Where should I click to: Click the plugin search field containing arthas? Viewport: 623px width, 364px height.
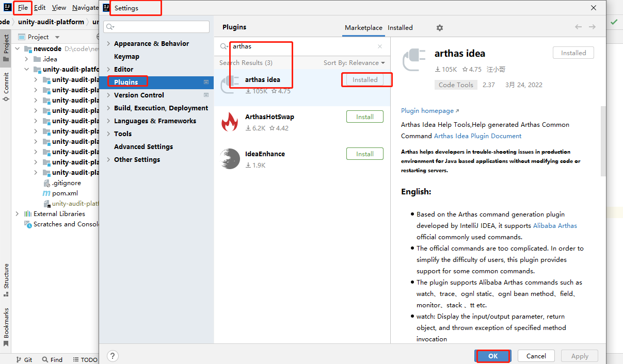(x=301, y=46)
